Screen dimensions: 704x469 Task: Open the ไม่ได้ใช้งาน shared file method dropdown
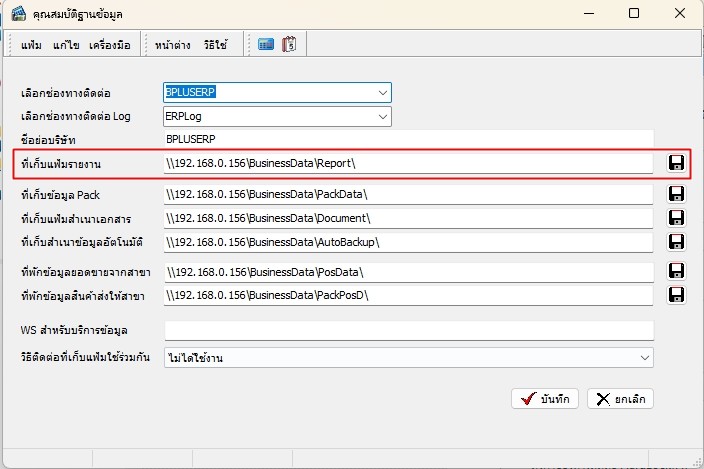tap(645, 357)
